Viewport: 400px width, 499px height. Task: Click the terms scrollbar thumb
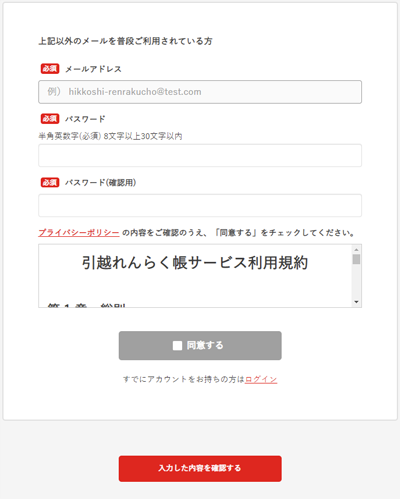coord(356,259)
